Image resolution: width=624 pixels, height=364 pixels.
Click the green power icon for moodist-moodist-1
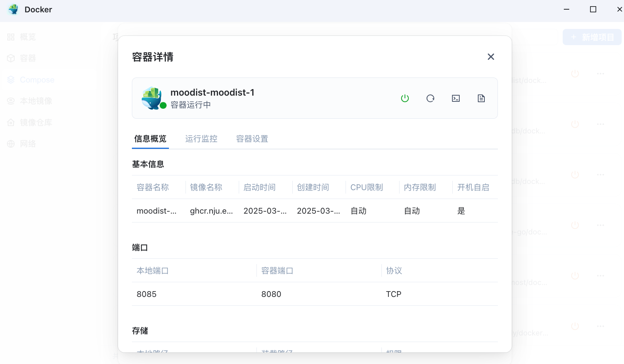point(405,98)
